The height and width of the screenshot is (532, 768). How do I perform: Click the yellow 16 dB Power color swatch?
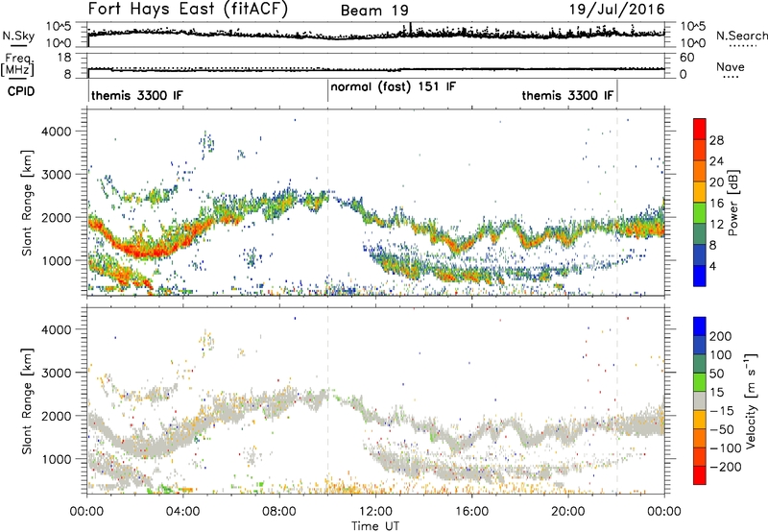[700, 191]
